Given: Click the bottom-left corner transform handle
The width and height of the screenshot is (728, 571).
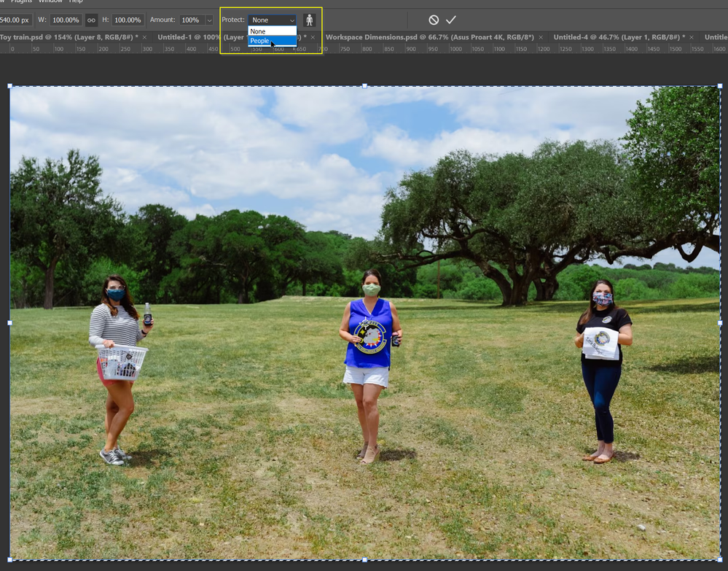Looking at the screenshot, I should pos(9,560).
